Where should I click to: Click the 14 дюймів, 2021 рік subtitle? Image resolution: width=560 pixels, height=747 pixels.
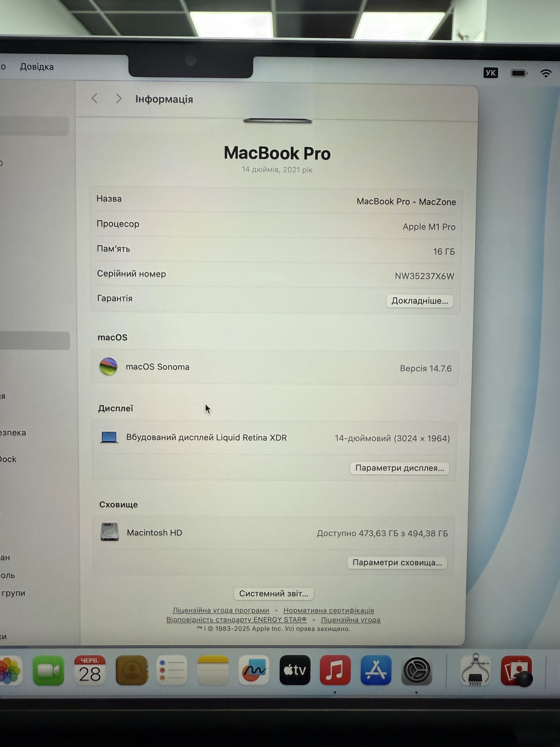(x=277, y=170)
